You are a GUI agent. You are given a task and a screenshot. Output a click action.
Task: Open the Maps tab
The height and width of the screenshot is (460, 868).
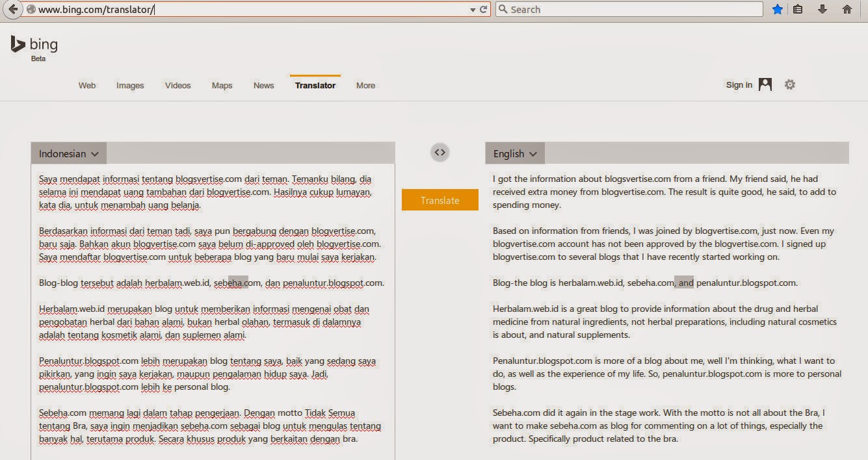pyautogui.click(x=222, y=85)
